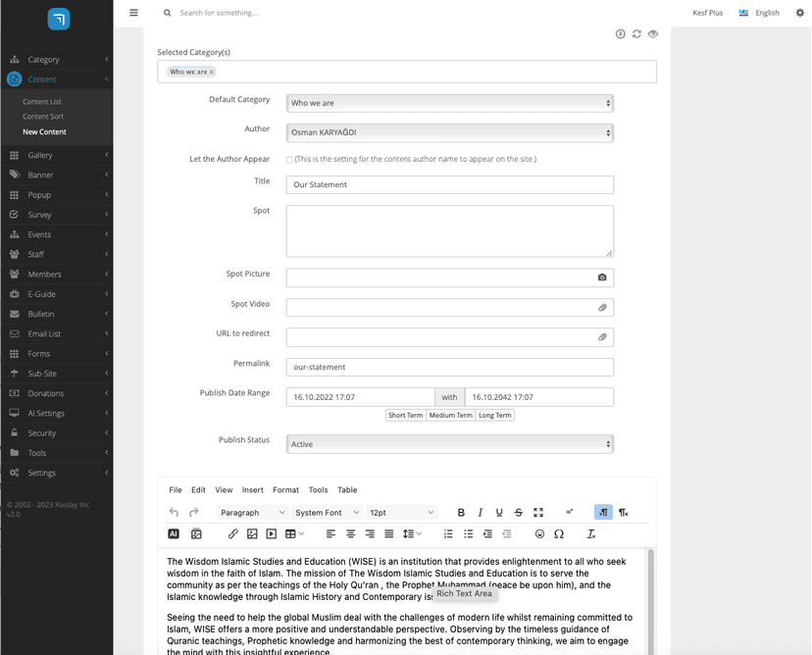Remove the Who we are category tag
The image size is (812, 655).
point(212,71)
